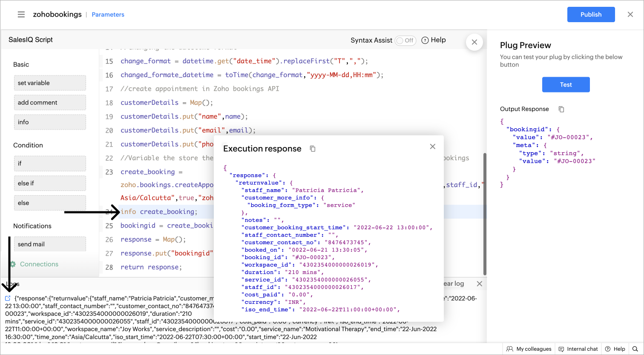
Task: Run the plug with Test button
Action: click(566, 85)
